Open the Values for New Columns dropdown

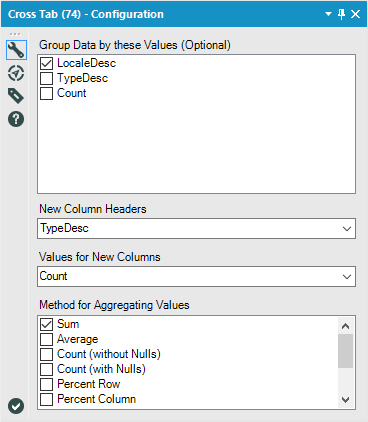coord(196,276)
